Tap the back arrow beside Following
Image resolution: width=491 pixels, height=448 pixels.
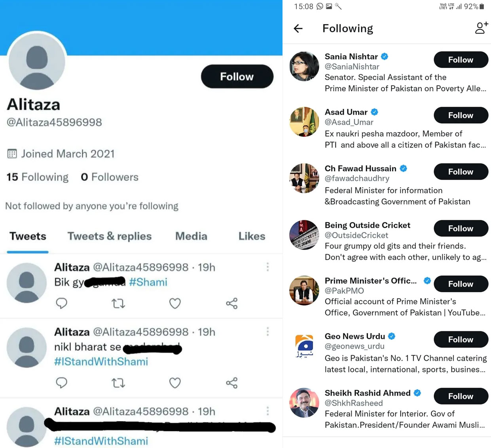click(x=298, y=28)
